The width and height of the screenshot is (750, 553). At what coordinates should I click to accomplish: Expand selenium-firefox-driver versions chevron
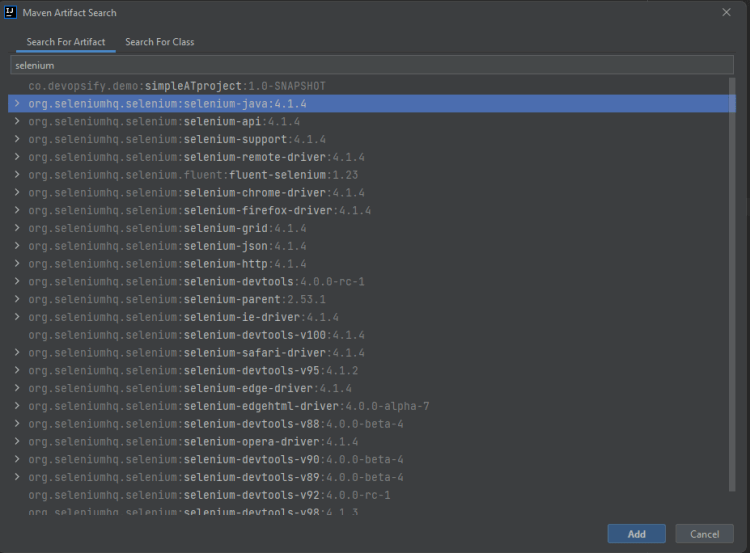(x=16, y=211)
